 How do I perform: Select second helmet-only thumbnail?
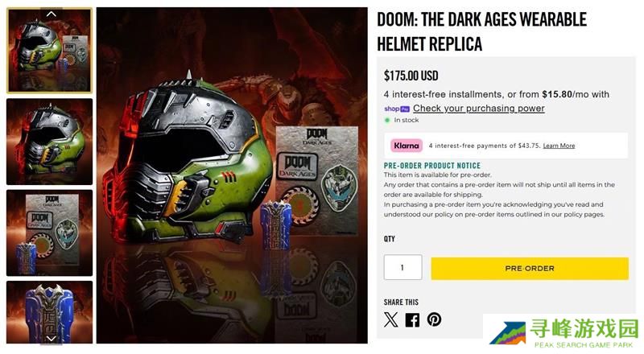50,142
